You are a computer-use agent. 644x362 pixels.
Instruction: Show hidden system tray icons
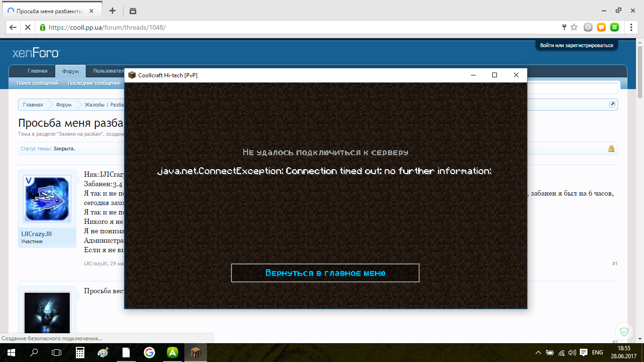539,353
